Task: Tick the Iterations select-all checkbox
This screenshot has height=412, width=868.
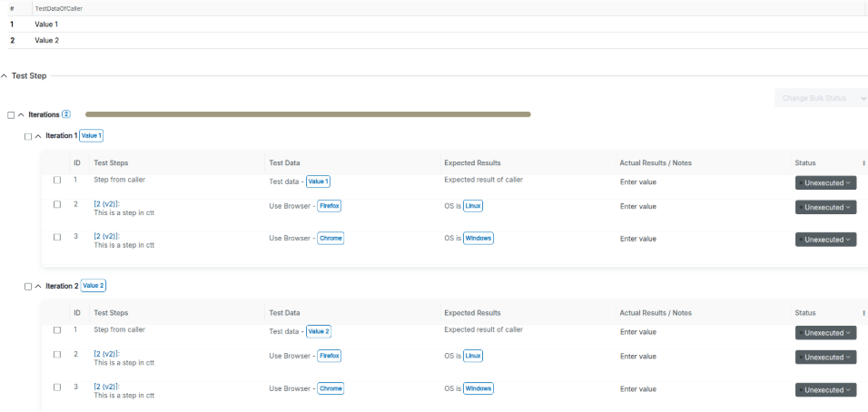Action: click(11, 115)
